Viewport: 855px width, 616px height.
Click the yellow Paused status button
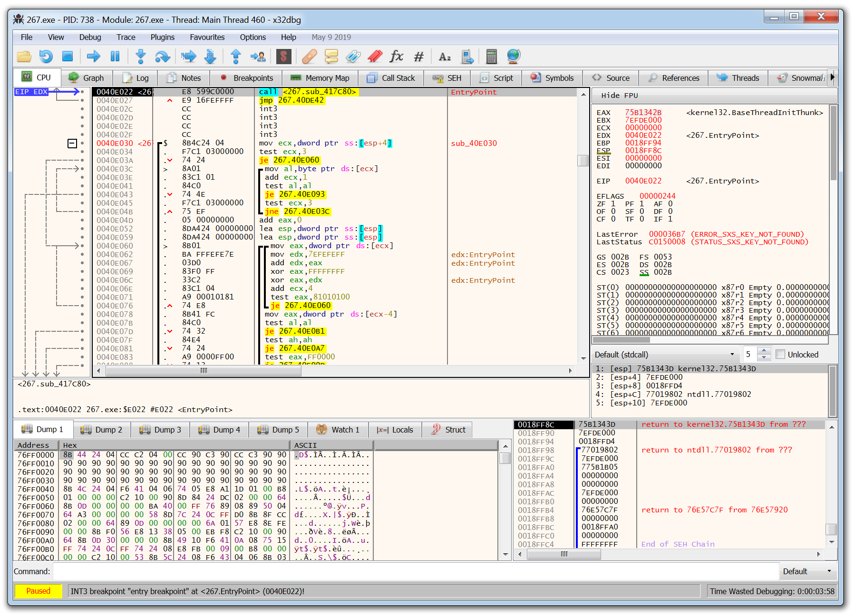pos(38,591)
